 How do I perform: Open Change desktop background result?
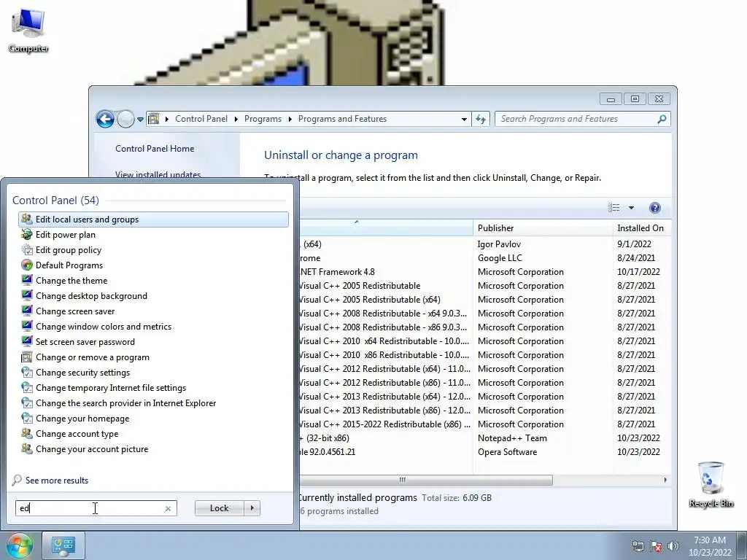point(153,296)
